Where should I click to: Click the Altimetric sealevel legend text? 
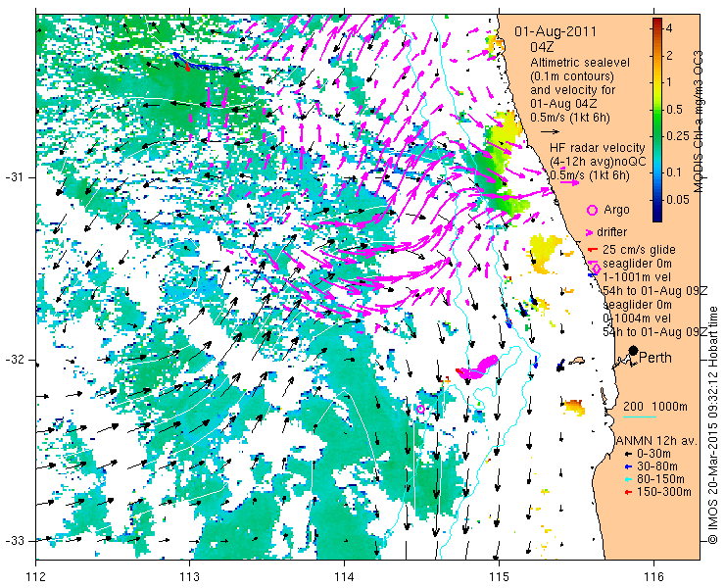[x=580, y=63]
